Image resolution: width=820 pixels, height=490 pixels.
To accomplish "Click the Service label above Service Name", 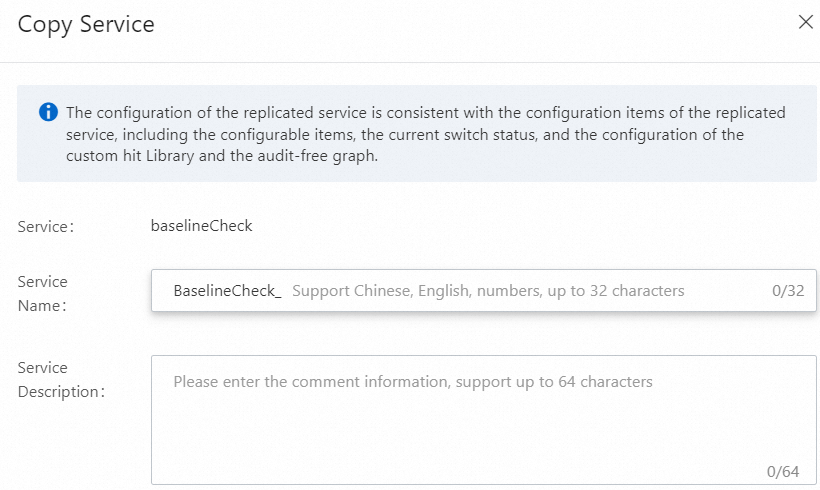I will click(45, 227).
